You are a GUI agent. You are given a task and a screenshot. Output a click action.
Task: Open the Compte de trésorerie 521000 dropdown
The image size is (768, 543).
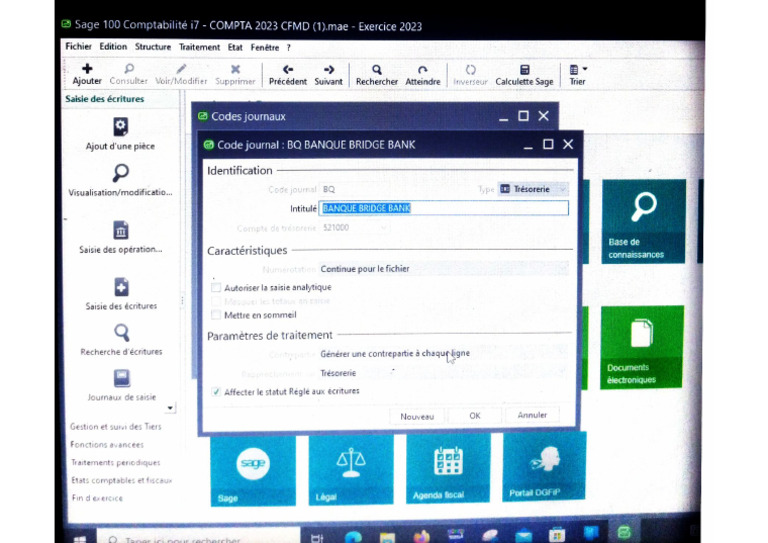(355, 228)
